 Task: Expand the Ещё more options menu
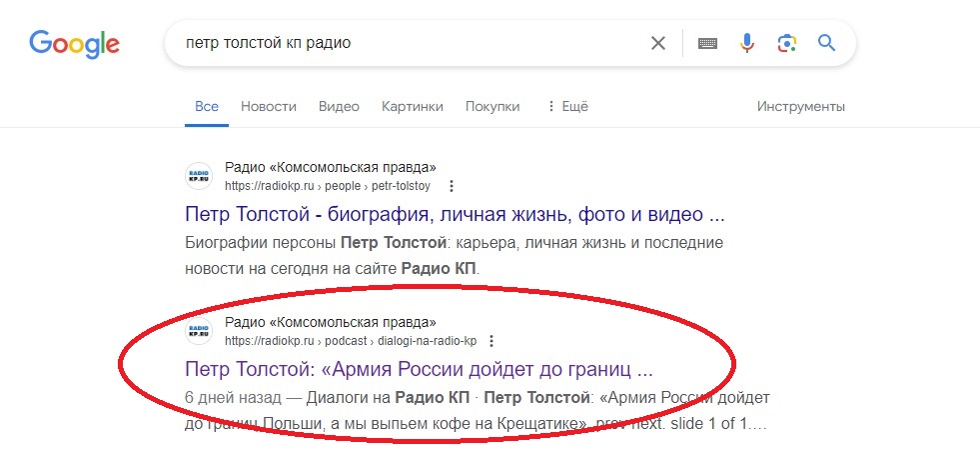click(x=567, y=107)
